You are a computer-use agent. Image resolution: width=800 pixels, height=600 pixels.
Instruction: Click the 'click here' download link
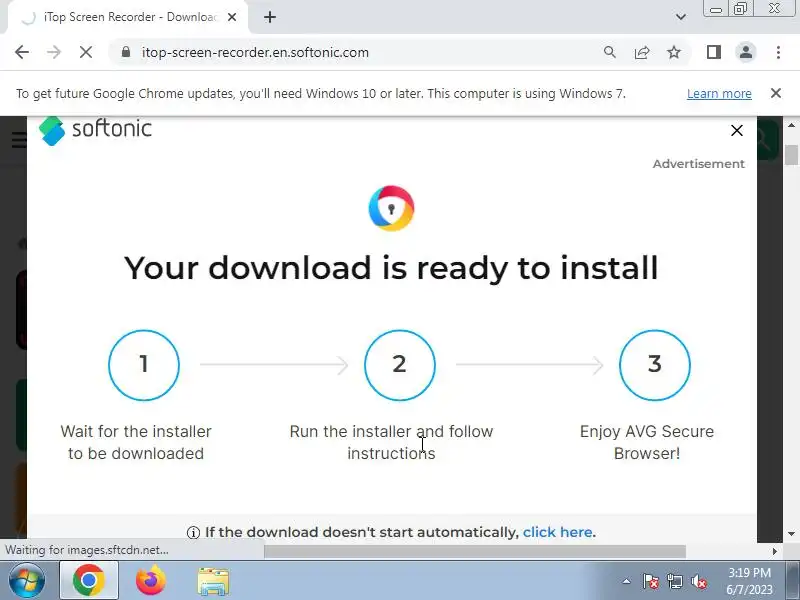pyautogui.click(x=557, y=532)
